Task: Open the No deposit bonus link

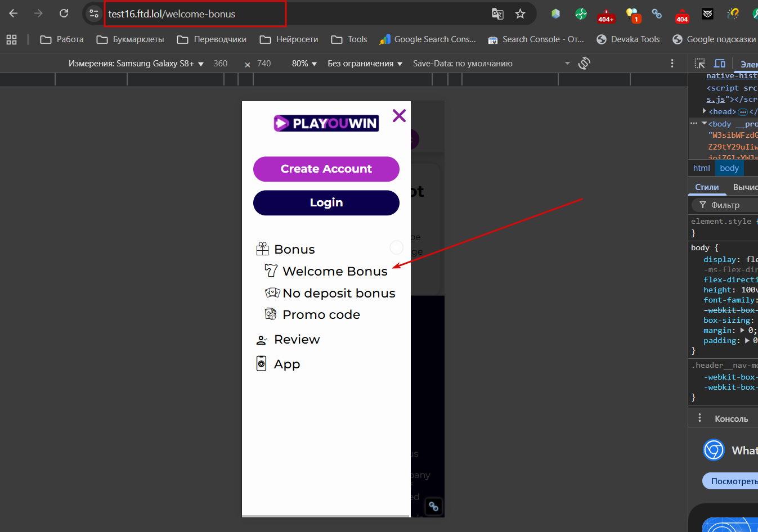Action: coord(339,293)
